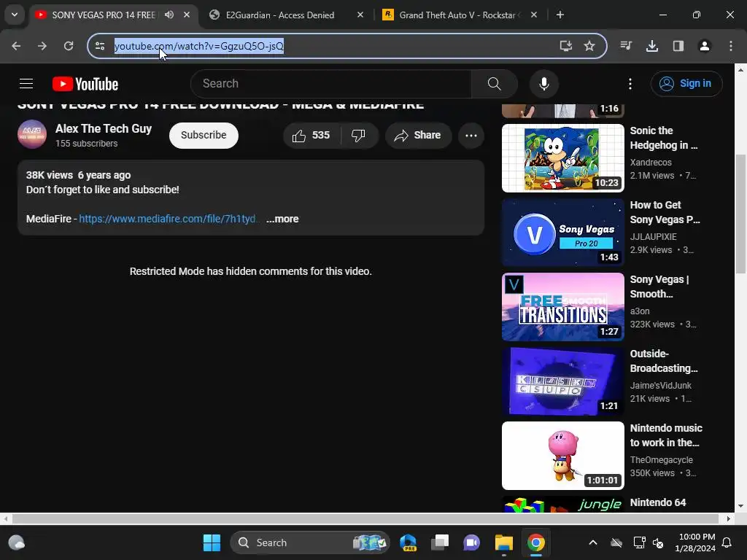Go to YouTube home via logo
This screenshot has height=560, width=747.
click(85, 84)
